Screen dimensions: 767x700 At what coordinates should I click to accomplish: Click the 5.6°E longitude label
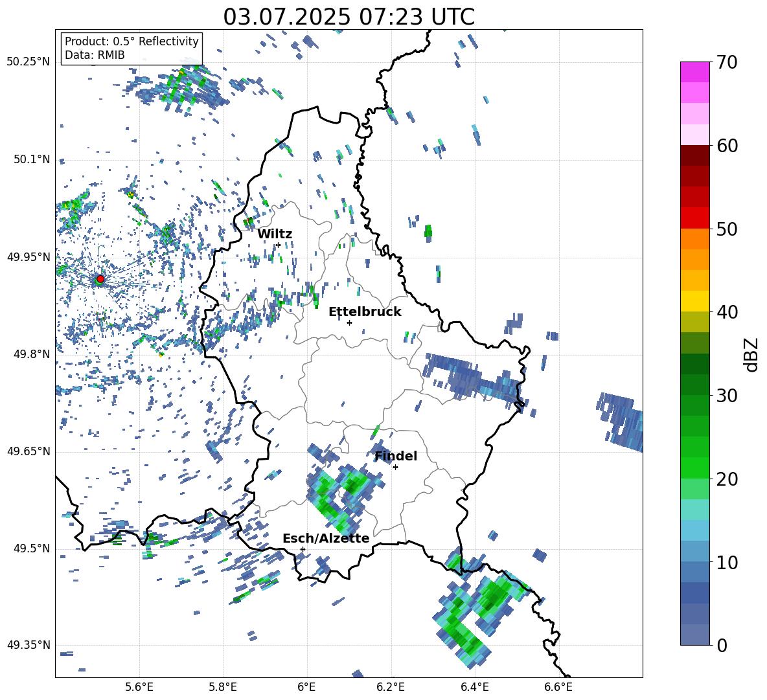139,687
